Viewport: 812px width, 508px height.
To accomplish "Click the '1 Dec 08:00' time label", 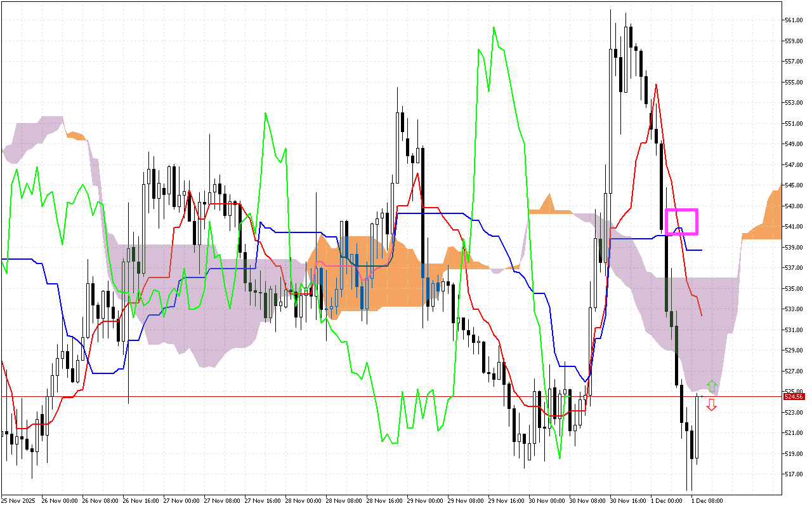I will [707, 500].
